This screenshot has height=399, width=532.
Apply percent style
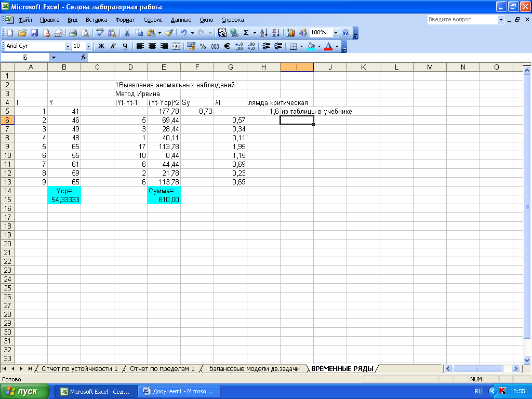point(203,46)
